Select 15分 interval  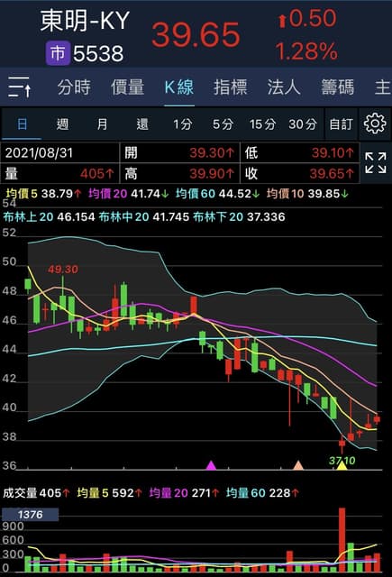(262, 124)
